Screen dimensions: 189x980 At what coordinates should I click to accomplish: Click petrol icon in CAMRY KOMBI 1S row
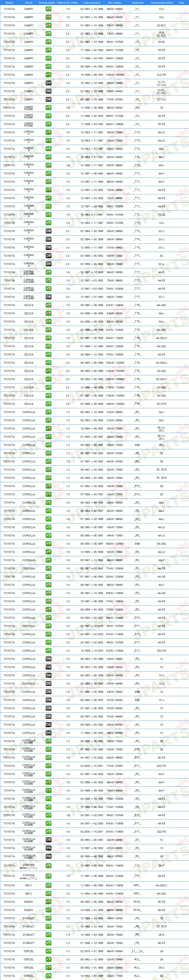point(48,108)
